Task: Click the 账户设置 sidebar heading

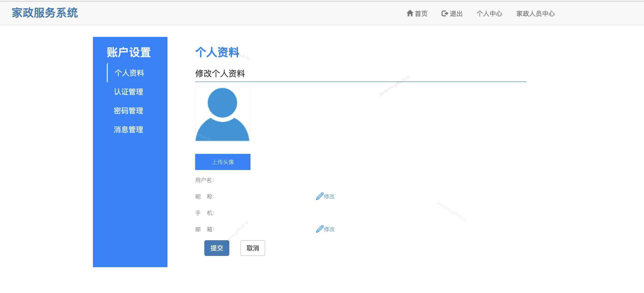Action: 129,53
